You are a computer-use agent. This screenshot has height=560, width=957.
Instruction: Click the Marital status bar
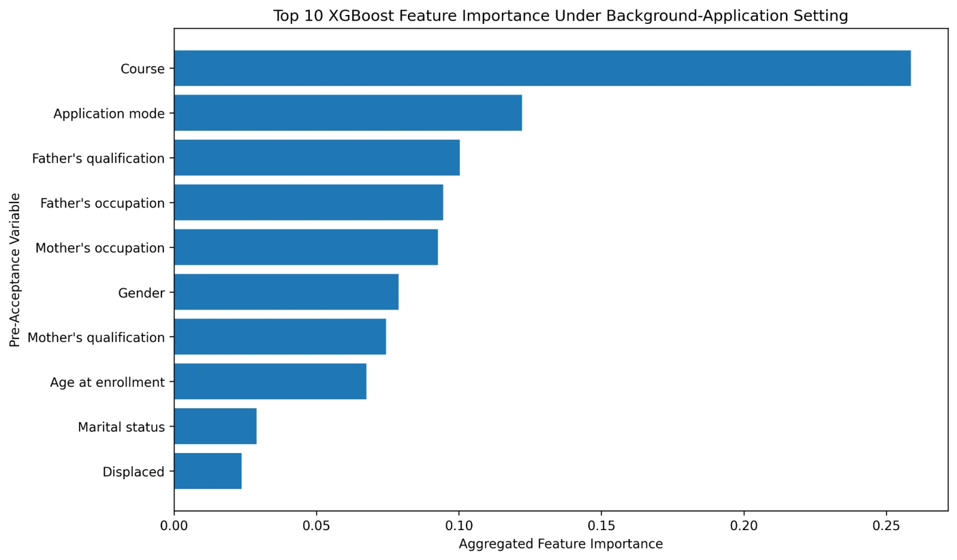(215, 427)
